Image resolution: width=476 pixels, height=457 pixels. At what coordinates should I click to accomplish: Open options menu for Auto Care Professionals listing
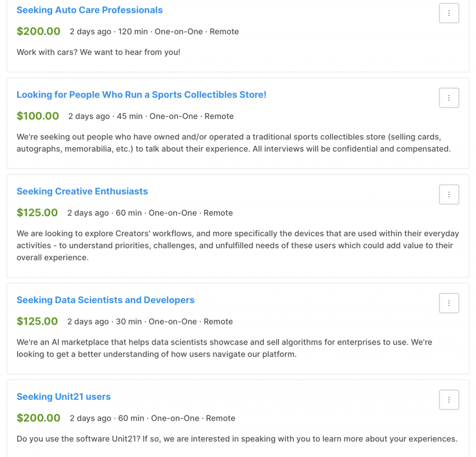point(449,13)
